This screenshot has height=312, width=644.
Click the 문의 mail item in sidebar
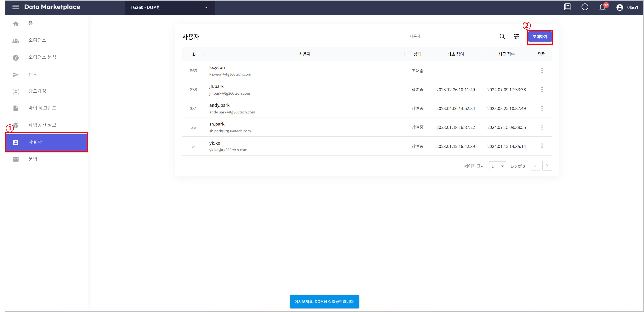(33, 159)
